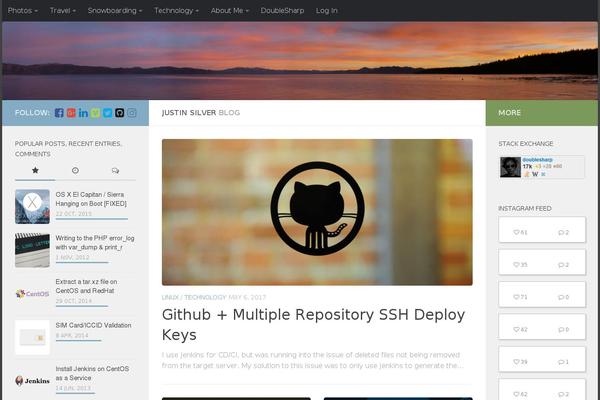600x400 pixels.
Task: Click comment icon in the 35-likes card
Action: coord(561,264)
